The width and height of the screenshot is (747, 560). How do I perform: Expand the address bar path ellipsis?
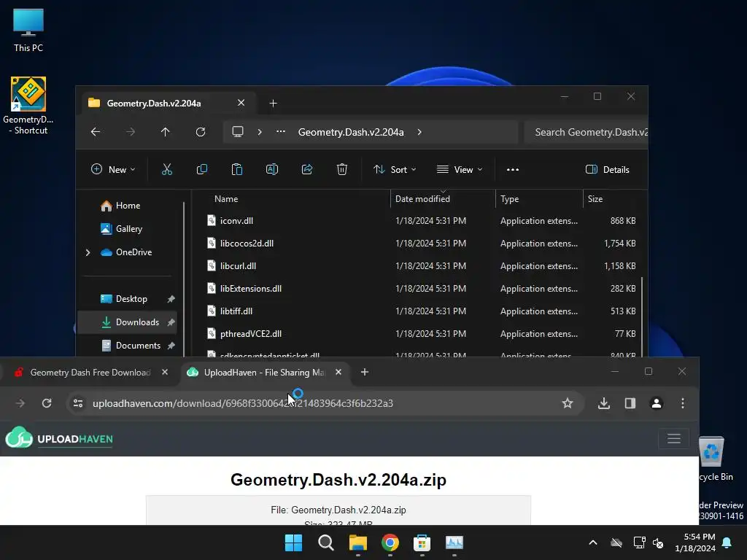tap(281, 132)
